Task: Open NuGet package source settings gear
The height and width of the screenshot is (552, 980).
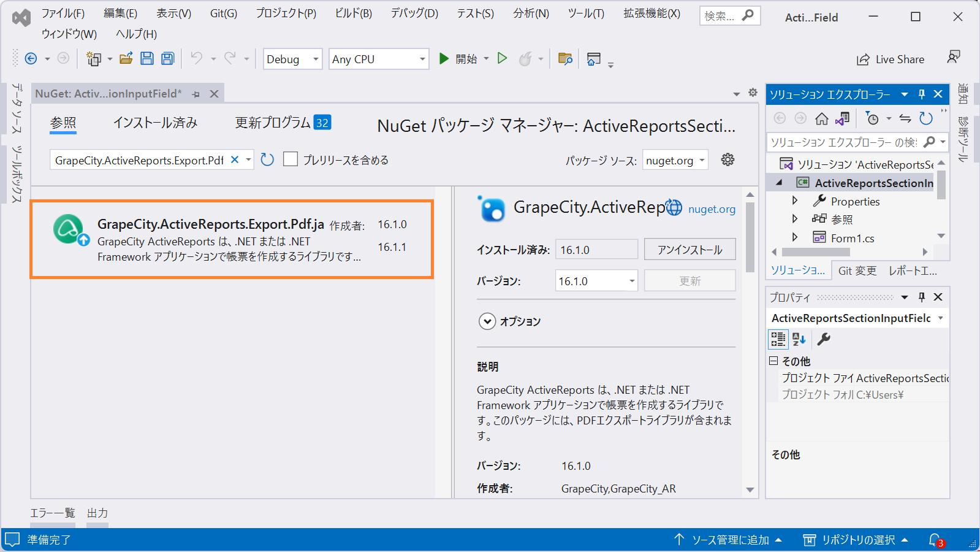Action: pos(727,159)
